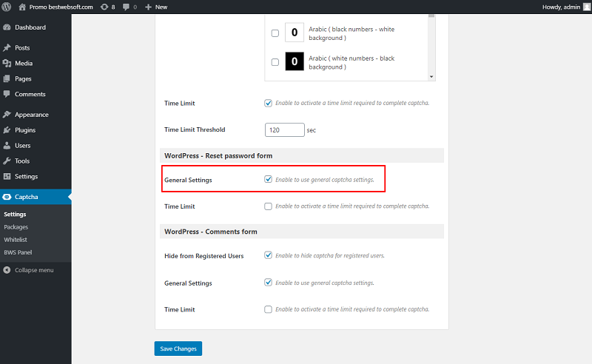Image resolution: width=592 pixels, height=364 pixels.
Task: Click the Collapse menu arrow icon
Action: (7, 270)
